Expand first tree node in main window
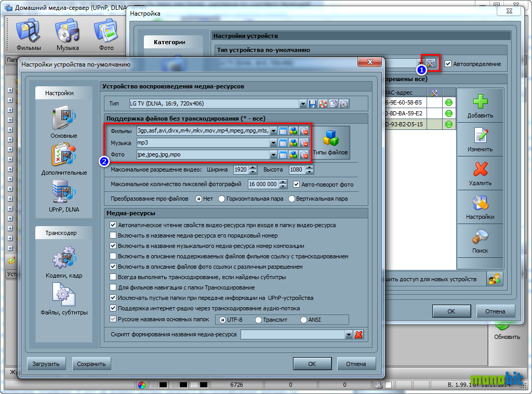 point(10,90)
